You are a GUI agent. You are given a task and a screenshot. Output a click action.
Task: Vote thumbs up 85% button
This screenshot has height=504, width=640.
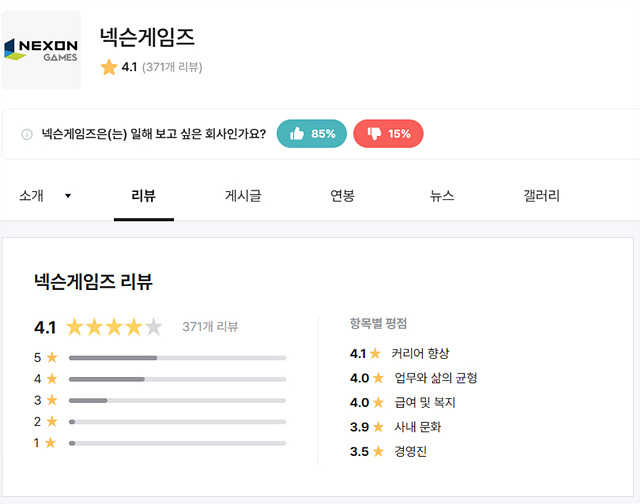point(312,134)
